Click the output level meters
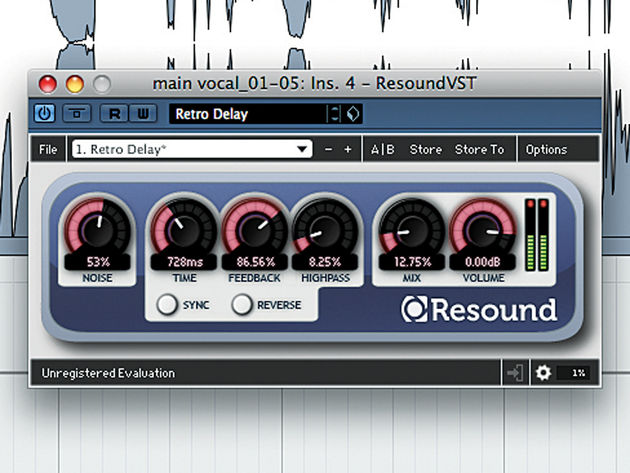Screen dimensions: 630x473 click(537, 235)
